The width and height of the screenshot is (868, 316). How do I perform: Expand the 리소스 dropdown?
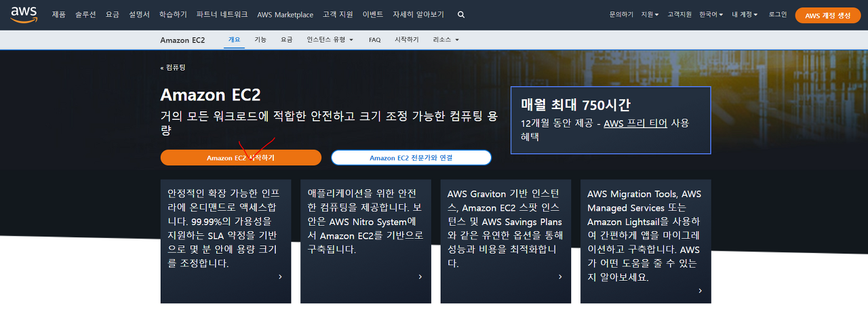point(446,39)
